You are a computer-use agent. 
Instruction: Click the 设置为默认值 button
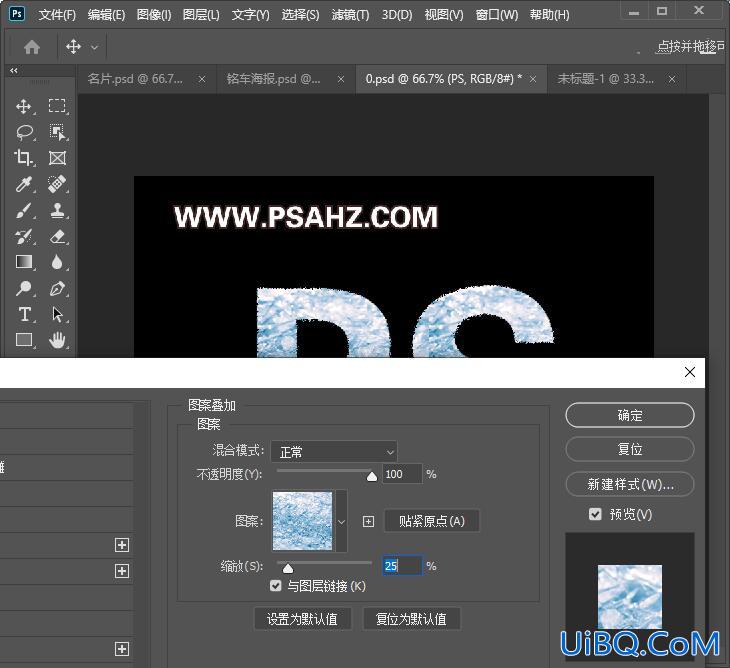303,619
